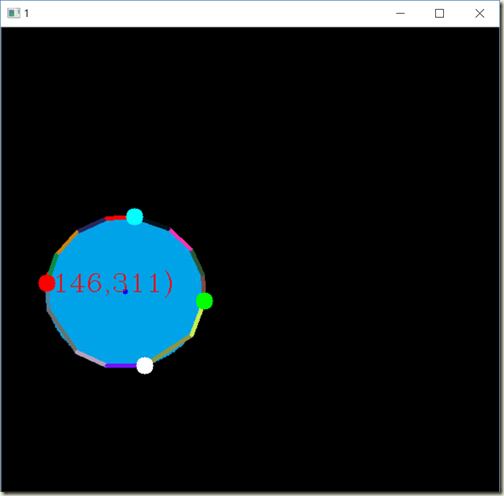Click the purple bottom edge segment
504x496 pixels.
121,366
